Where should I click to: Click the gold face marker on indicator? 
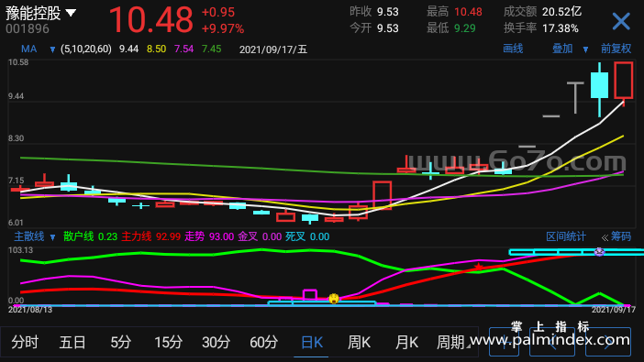pos(334,299)
